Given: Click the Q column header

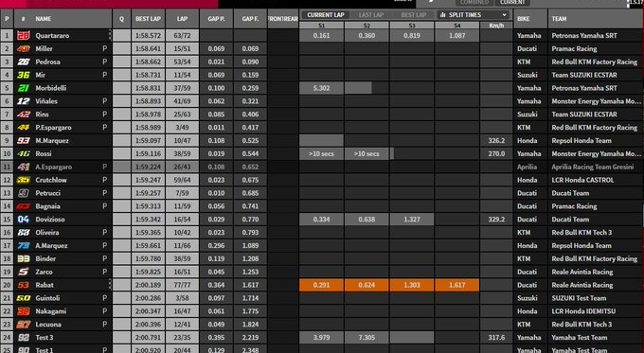Looking at the screenshot, I should (121, 19).
